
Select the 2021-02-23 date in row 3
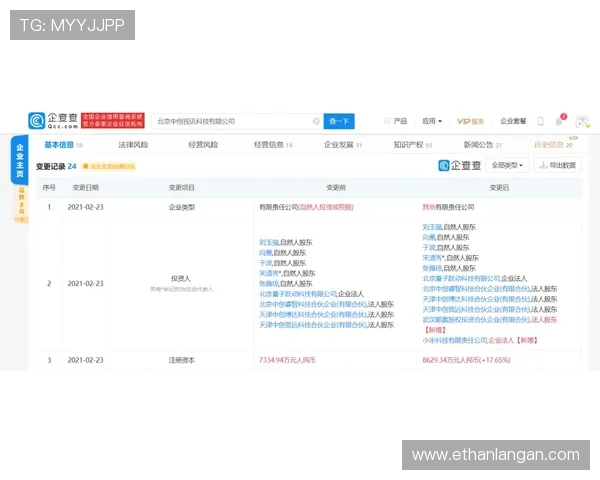tap(86, 360)
